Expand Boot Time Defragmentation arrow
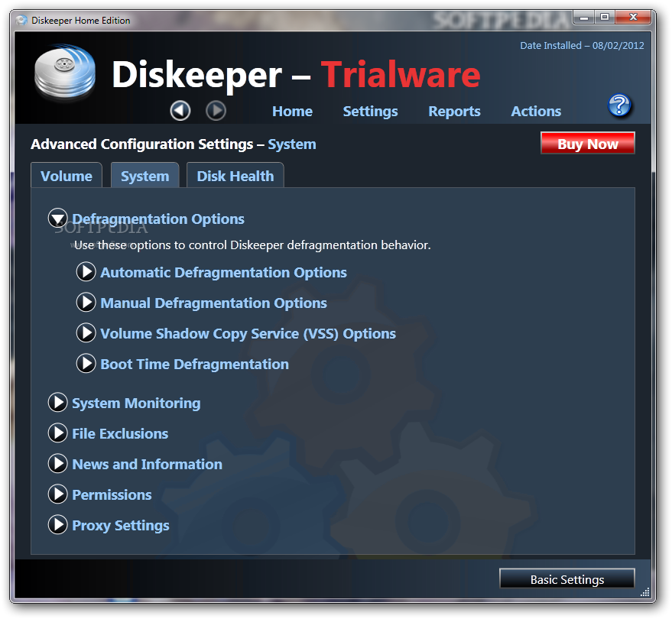Image resolution: width=672 pixels, height=619 pixels. point(86,364)
